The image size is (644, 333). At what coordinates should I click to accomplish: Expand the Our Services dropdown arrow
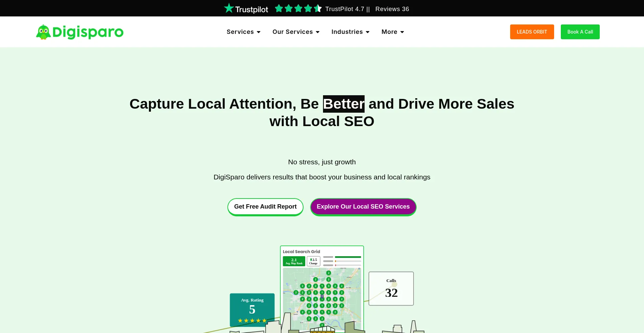(318, 32)
